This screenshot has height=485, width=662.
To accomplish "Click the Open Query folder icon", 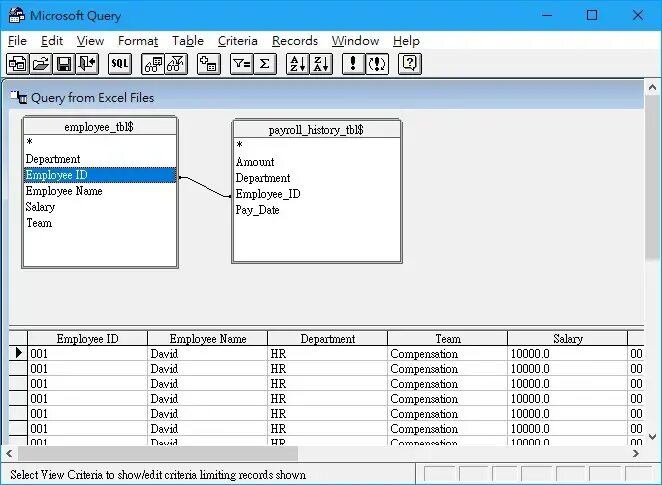I will click(x=41, y=64).
